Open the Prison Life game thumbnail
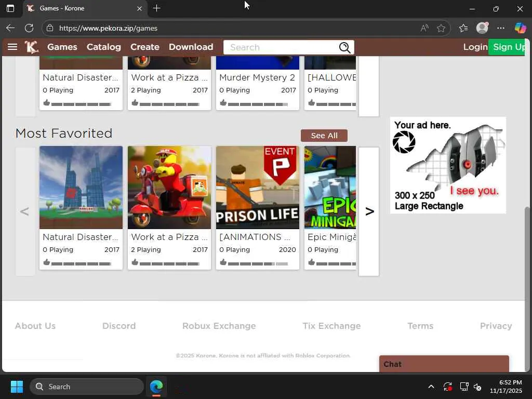Image resolution: width=532 pixels, height=399 pixels. click(x=258, y=187)
